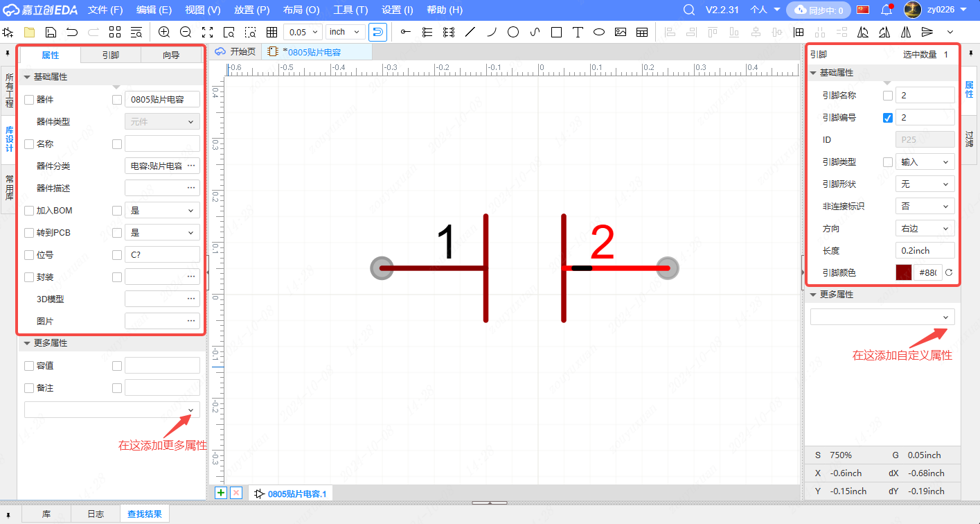This screenshot has width=980, height=524.
Task: Open the 放置 (P) menu
Action: pyautogui.click(x=252, y=10)
